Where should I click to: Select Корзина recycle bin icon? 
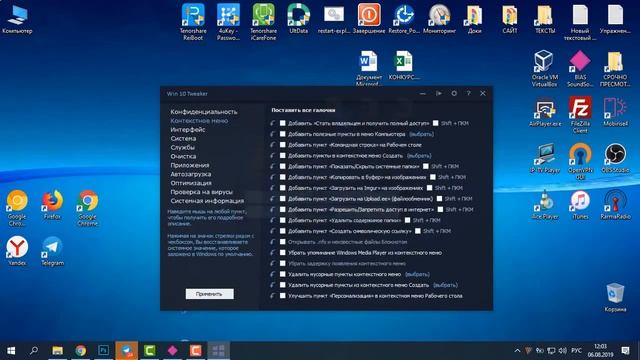click(615, 297)
